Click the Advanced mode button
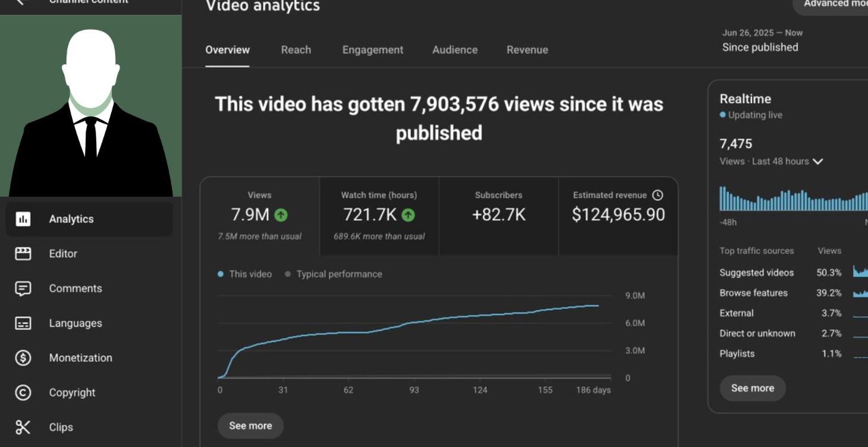Image resolution: width=868 pixels, height=447 pixels. 831,5
